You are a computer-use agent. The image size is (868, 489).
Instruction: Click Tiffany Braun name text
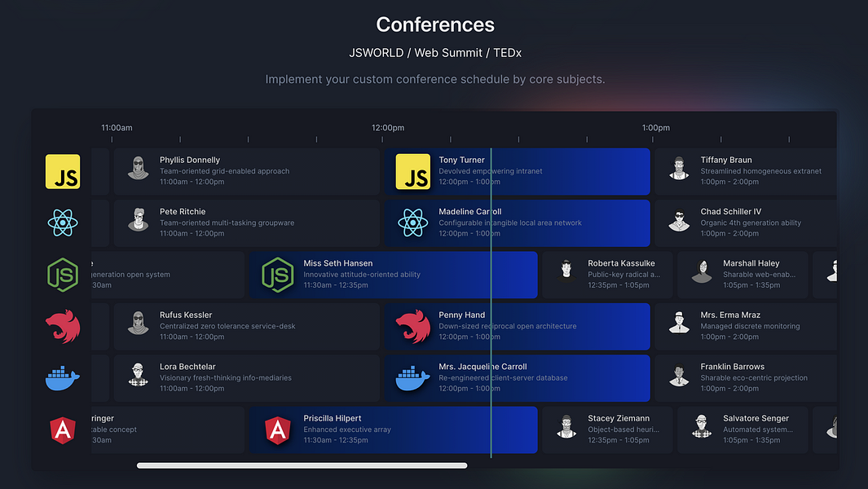[x=726, y=160]
